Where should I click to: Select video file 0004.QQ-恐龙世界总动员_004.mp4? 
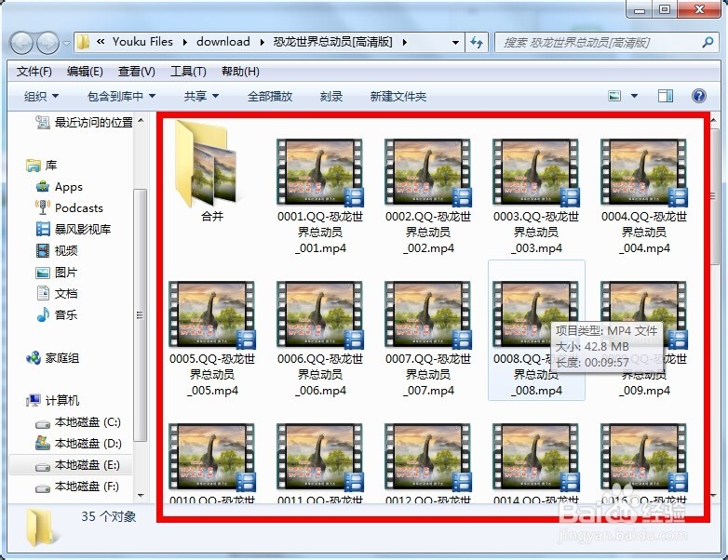(x=643, y=194)
